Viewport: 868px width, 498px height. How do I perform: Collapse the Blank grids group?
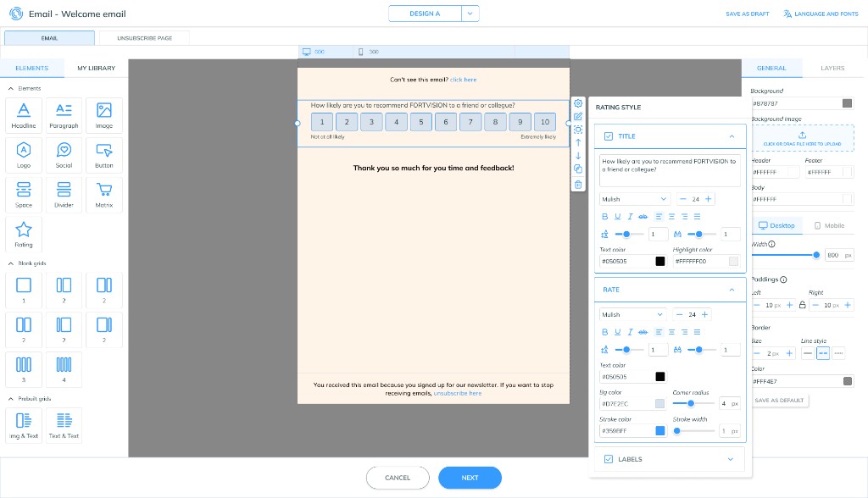point(10,263)
